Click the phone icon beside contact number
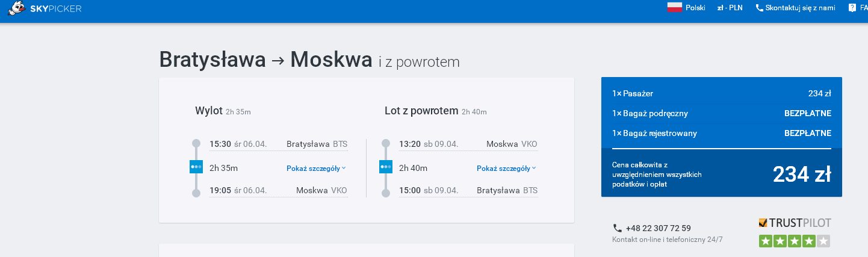 point(617,228)
